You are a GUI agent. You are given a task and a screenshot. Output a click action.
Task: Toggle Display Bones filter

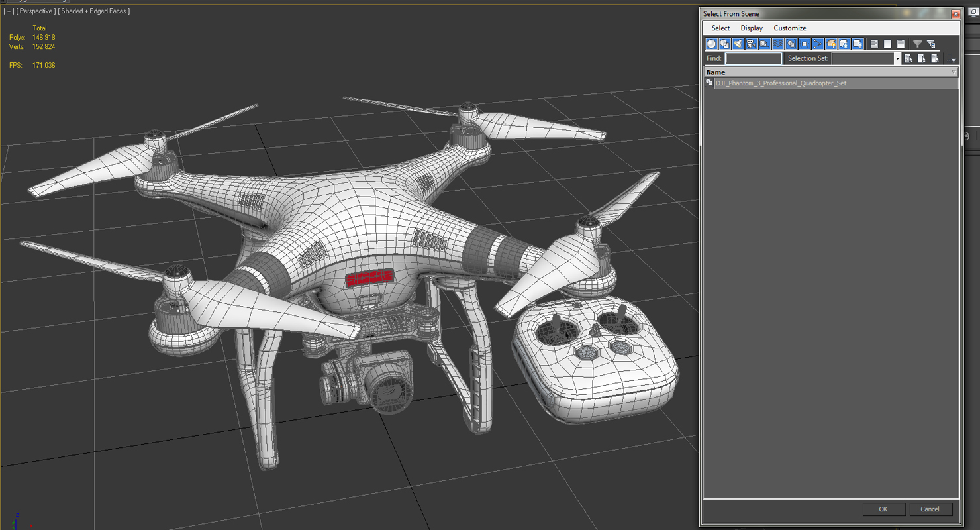(x=817, y=44)
